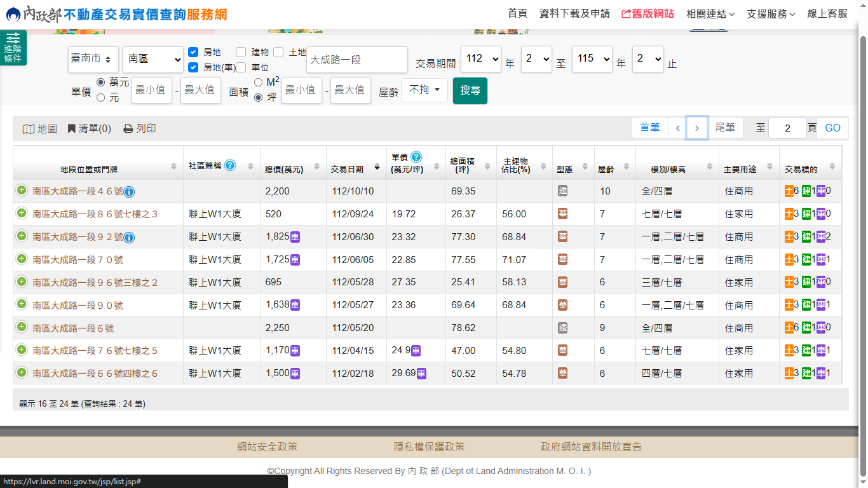Enable the 建物 checkbox

click(x=241, y=52)
